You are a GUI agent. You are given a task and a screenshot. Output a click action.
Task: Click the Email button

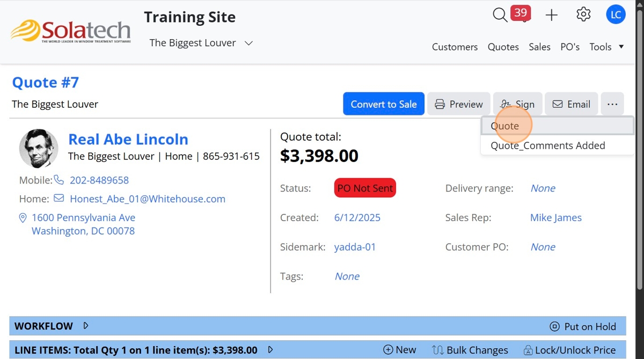tap(572, 104)
